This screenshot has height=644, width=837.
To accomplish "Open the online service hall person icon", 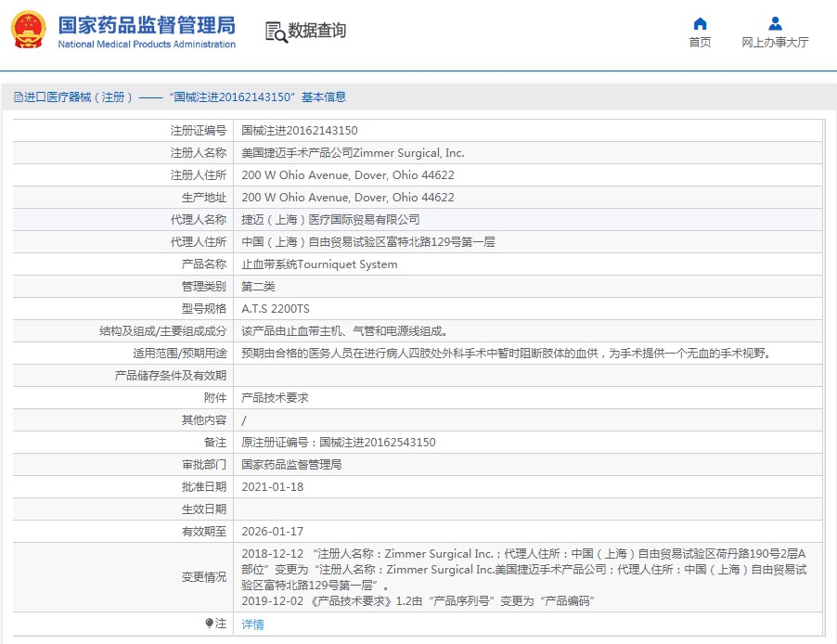I will 775,23.
